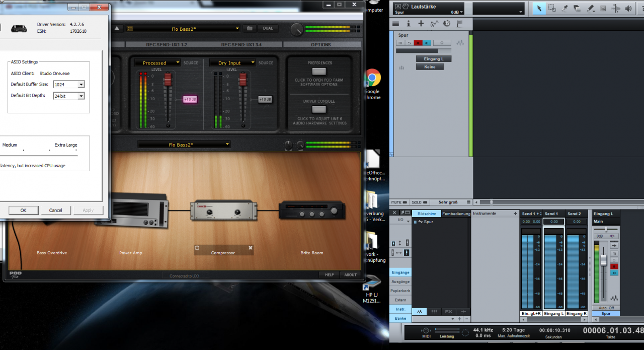Switch to the Fernbedienung tab

456,214
